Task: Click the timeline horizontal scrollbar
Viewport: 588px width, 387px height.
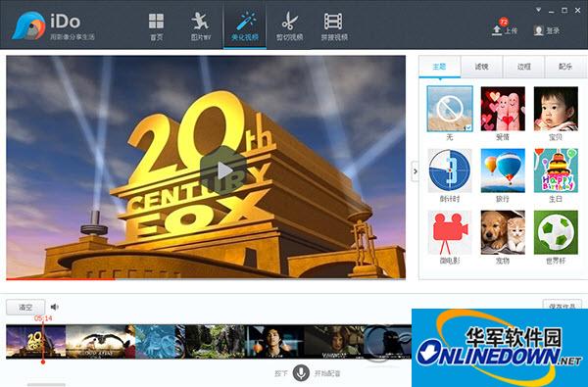Action: click(x=46, y=384)
